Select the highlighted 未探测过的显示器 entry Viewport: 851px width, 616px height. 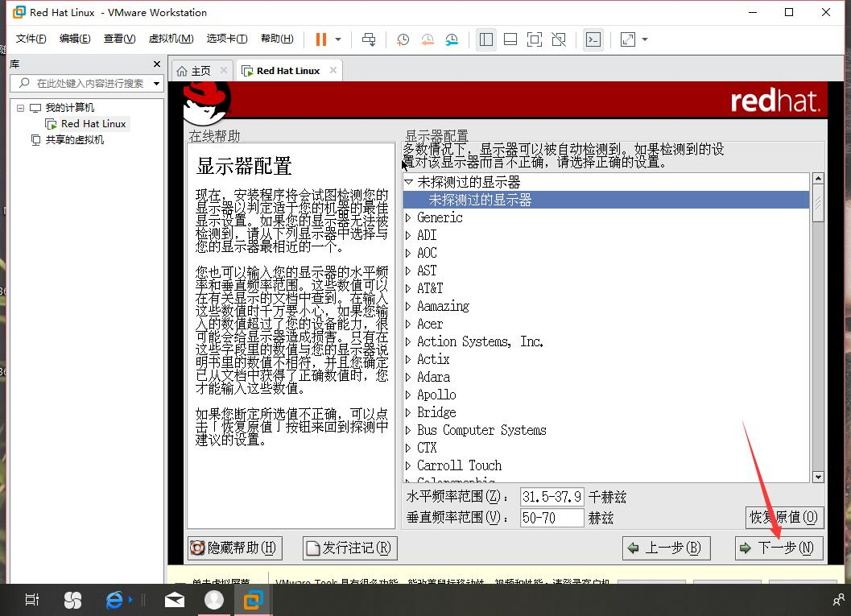(605, 200)
